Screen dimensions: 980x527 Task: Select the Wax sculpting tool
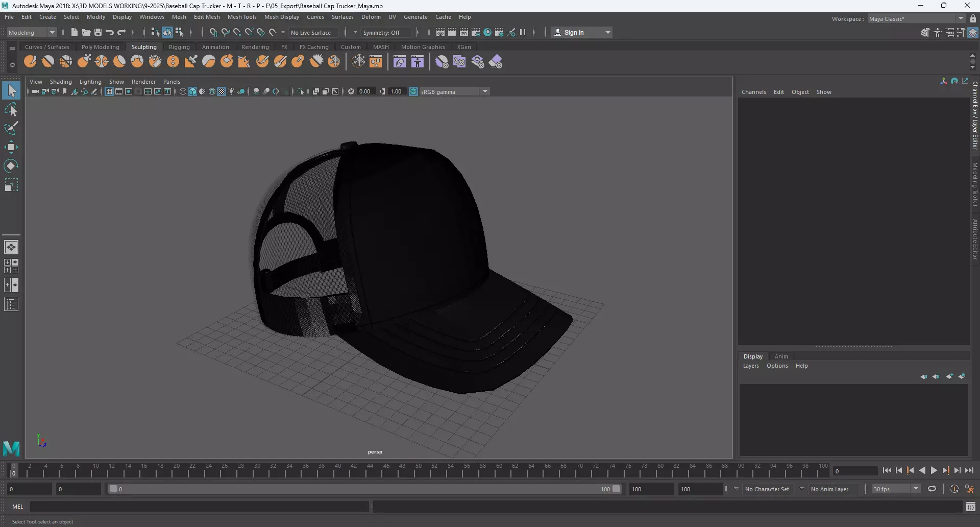pyautogui.click(x=209, y=62)
